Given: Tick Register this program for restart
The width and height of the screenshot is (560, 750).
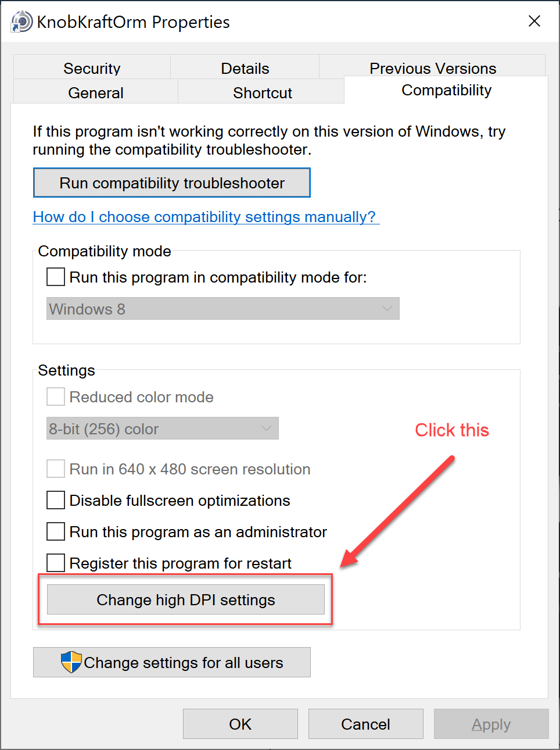Looking at the screenshot, I should [56, 563].
